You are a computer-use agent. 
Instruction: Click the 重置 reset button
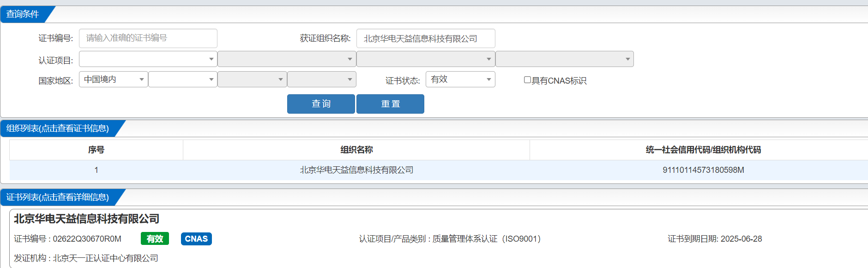[390, 104]
